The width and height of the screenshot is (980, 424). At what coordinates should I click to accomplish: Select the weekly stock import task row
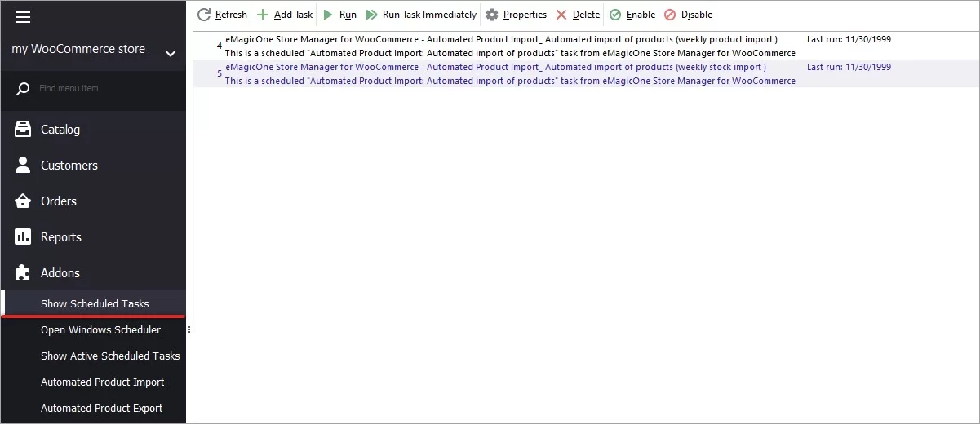510,73
